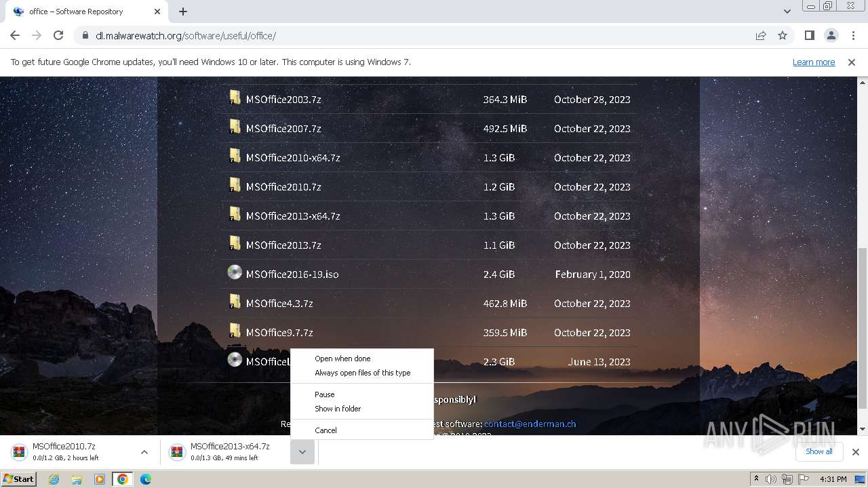
Task: Select Open when done
Action: click(x=362, y=359)
